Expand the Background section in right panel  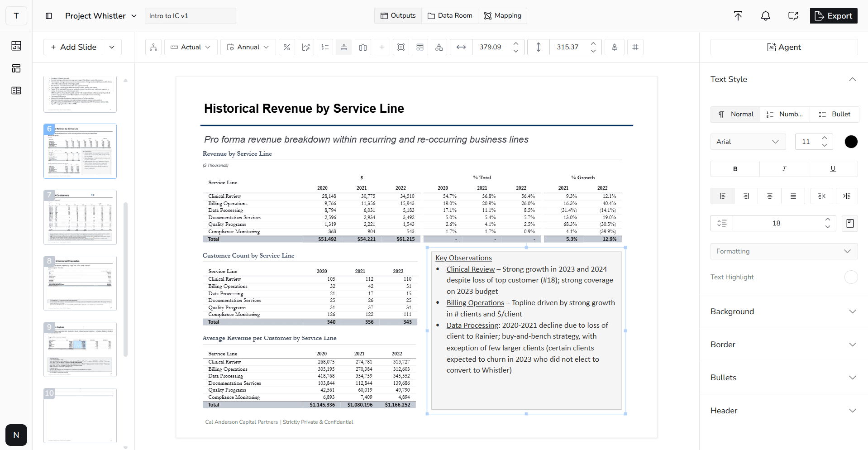783,311
